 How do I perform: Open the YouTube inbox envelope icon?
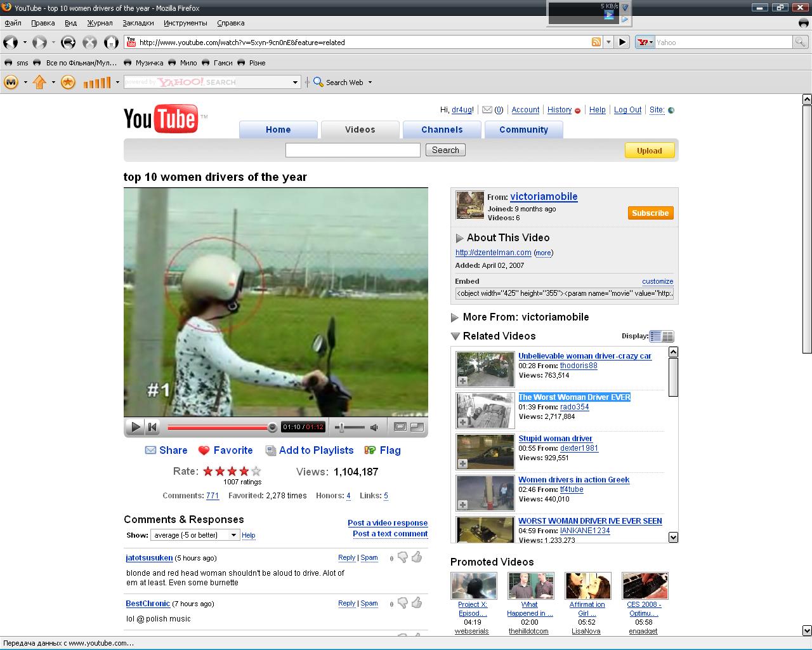click(x=487, y=110)
